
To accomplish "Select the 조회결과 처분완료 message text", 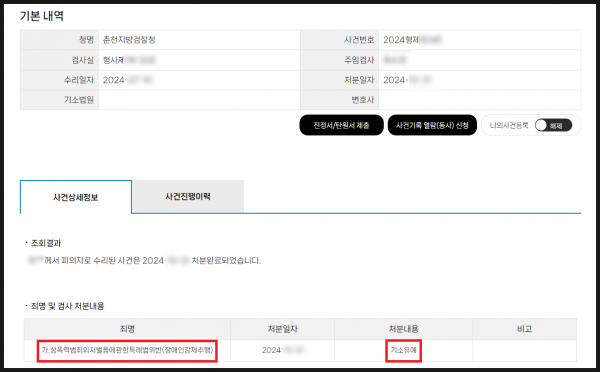I will point(144,261).
